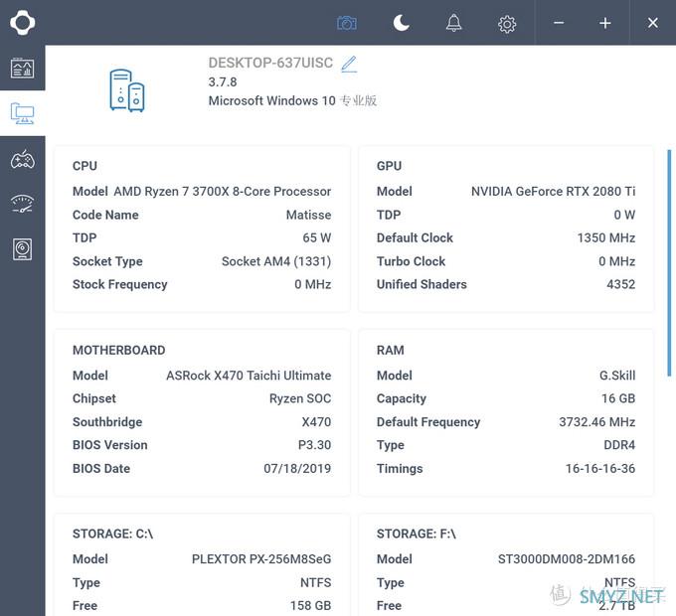Click the DDR4 type value
This screenshot has height=616, width=676.
pyautogui.click(x=619, y=445)
